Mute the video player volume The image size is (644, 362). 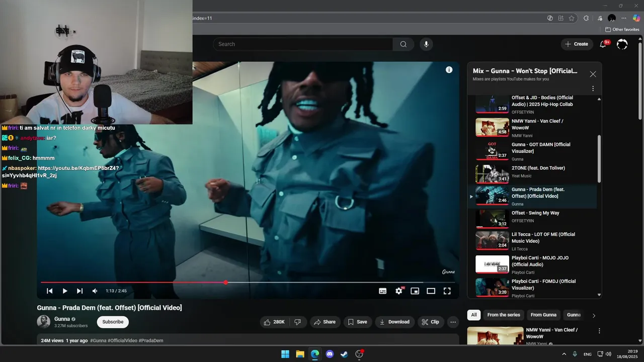95,291
